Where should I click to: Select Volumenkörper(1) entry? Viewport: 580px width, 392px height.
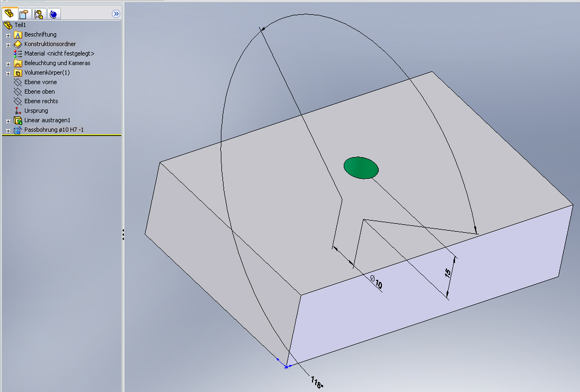(47, 72)
